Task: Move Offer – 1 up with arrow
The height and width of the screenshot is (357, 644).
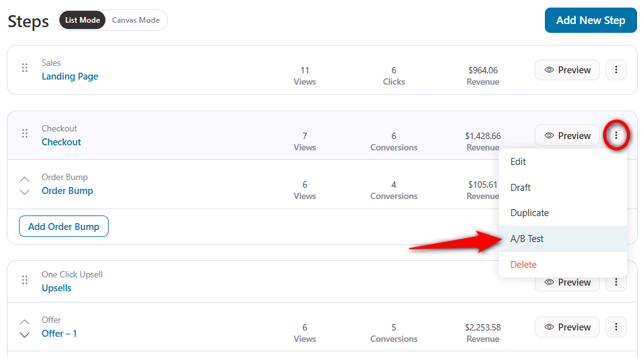Action: coord(25,322)
